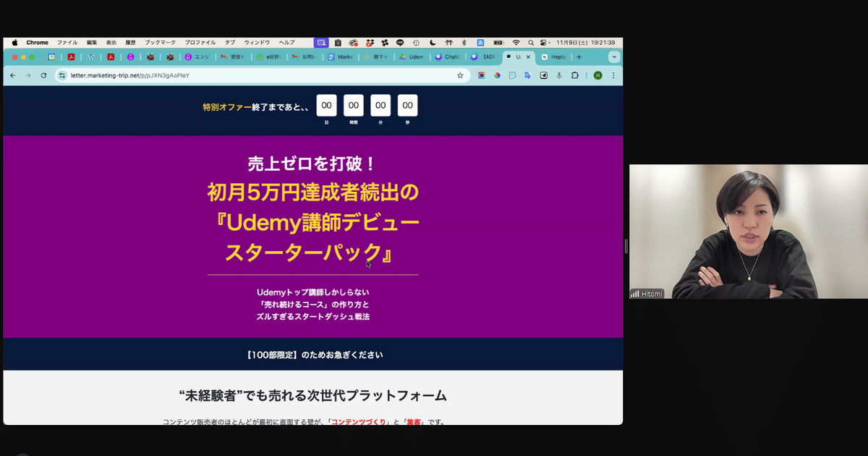This screenshot has height=456, width=868.
Task: Click the paper plane extension icon
Action: point(544,75)
